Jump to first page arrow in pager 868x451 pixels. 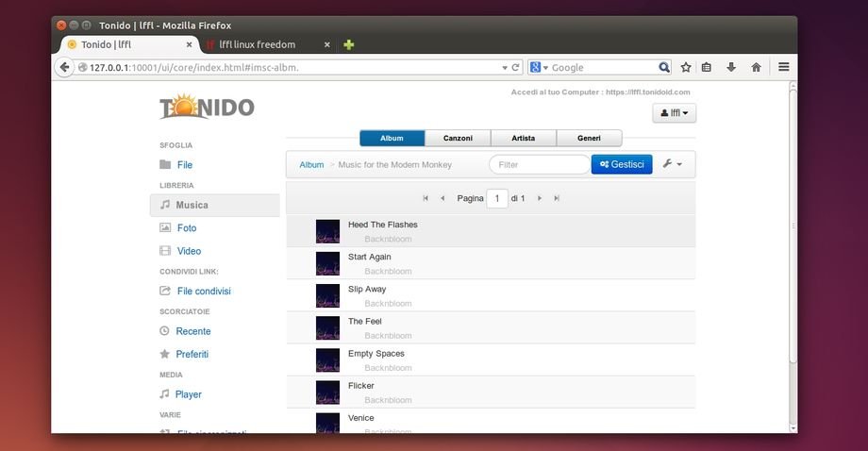coord(426,198)
